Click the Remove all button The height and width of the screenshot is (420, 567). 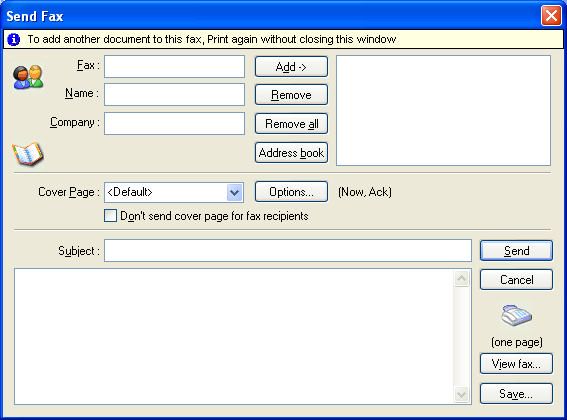coord(291,124)
